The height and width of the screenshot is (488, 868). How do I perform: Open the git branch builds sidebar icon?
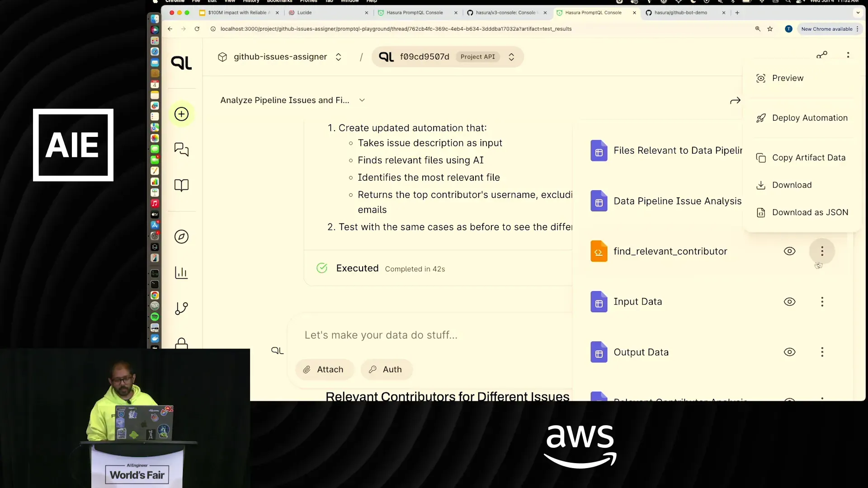[181, 309]
